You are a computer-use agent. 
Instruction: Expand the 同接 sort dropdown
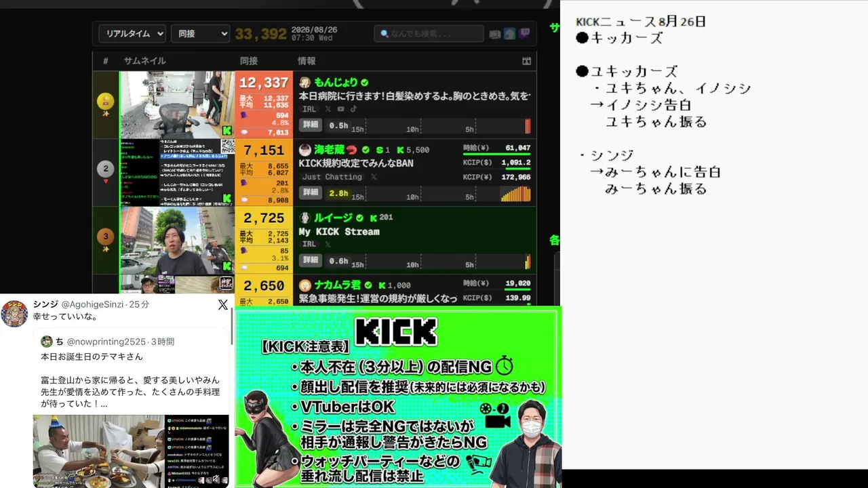[x=200, y=33]
